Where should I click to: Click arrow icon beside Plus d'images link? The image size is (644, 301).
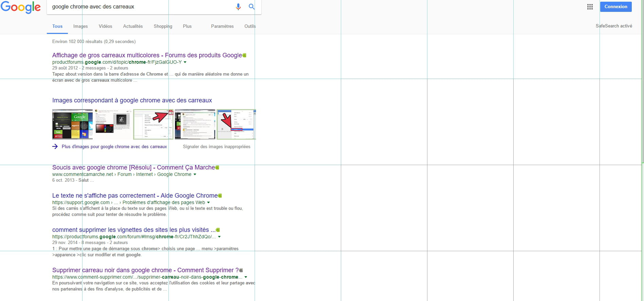pos(55,146)
